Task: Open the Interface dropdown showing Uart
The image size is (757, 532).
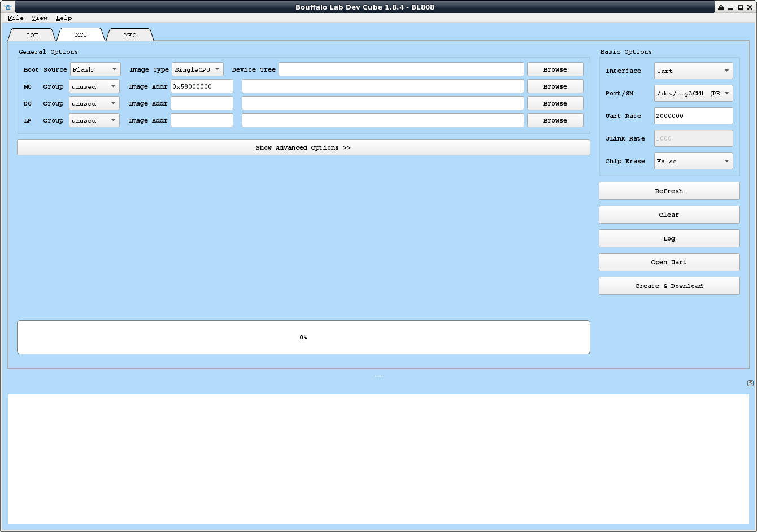Action: [693, 71]
